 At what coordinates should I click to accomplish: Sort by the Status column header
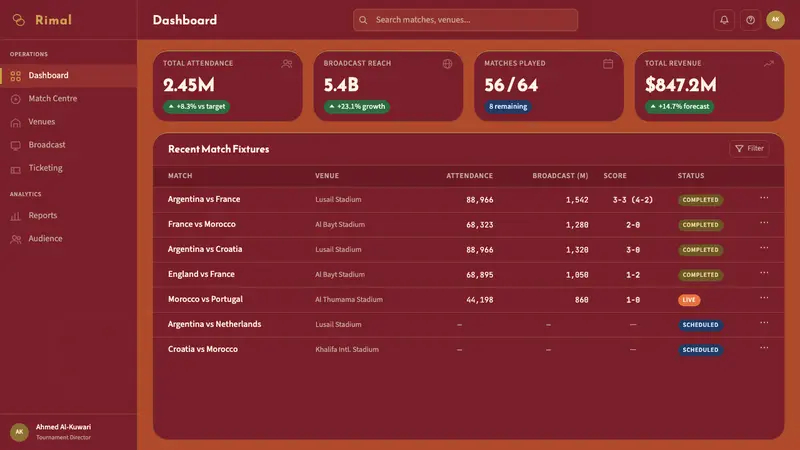tap(691, 176)
